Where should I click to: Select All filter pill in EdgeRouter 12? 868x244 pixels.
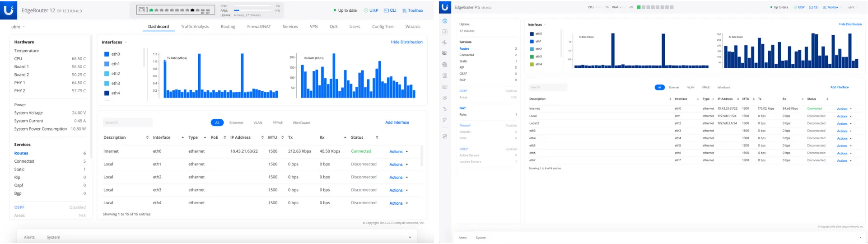[x=217, y=122]
